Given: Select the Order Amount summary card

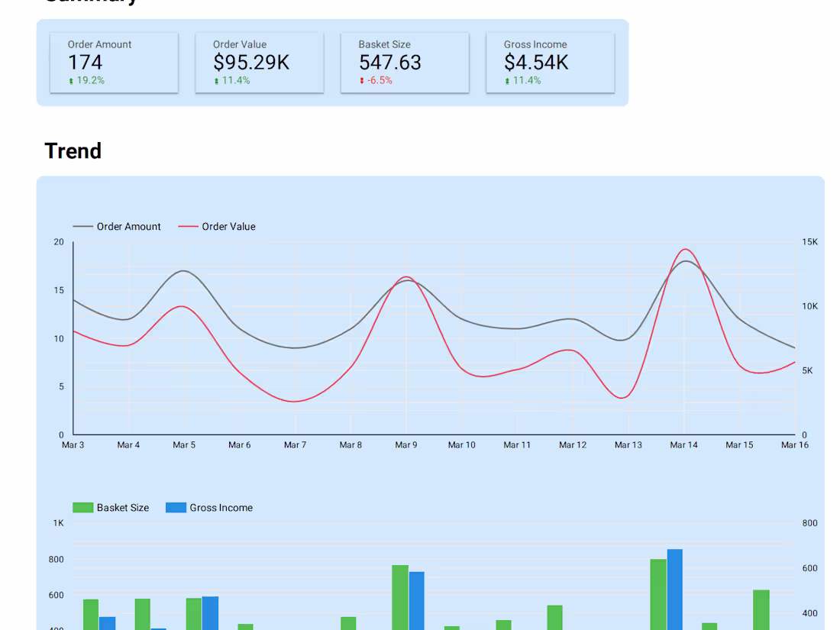Looking at the screenshot, I should click(x=113, y=63).
